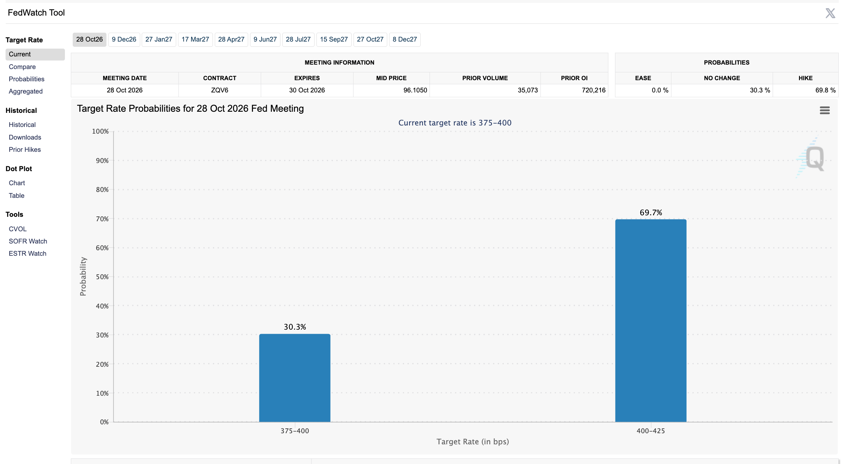Open Current under Target Rate
The image size is (868, 464).
pyautogui.click(x=35, y=54)
